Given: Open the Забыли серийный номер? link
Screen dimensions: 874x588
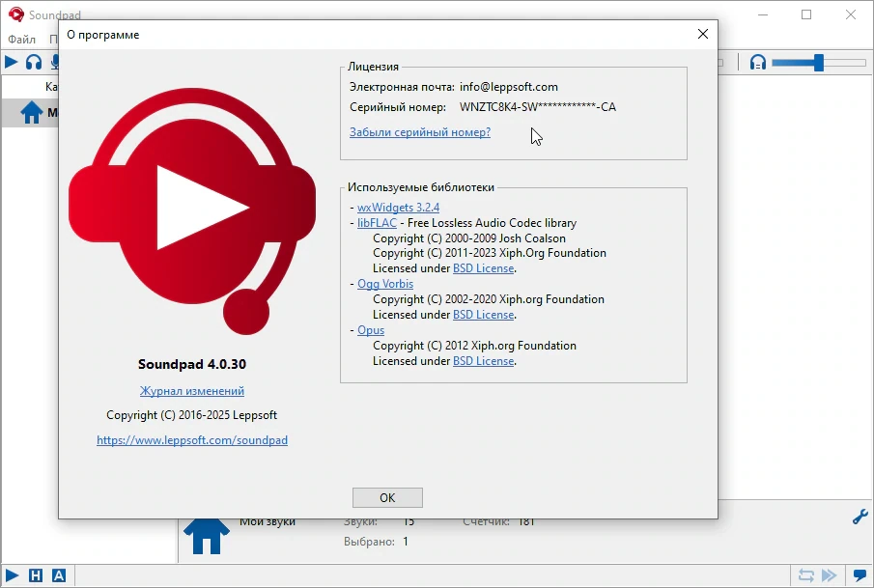Looking at the screenshot, I should (x=420, y=132).
